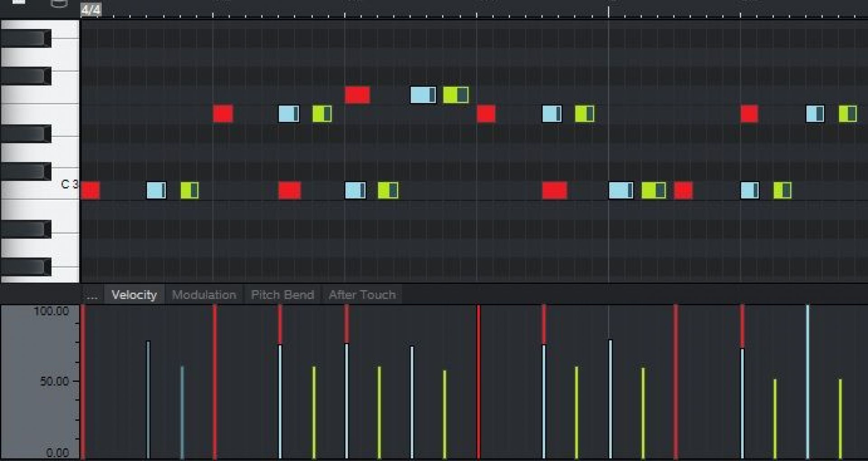Image resolution: width=868 pixels, height=461 pixels.
Task: Select the Velocity tab
Action: click(x=134, y=295)
